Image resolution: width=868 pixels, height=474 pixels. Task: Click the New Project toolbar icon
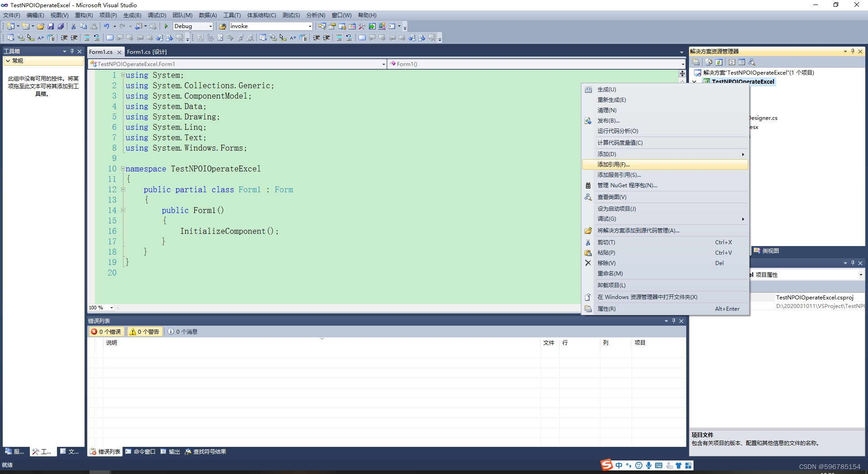coord(10,26)
